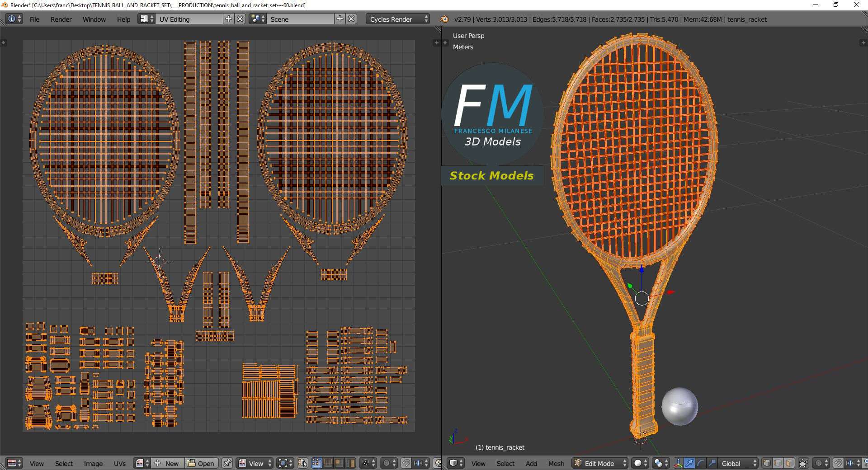This screenshot has width=868, height=470.
Task: Open the screen layout browse icon
Action: point(147,19)
